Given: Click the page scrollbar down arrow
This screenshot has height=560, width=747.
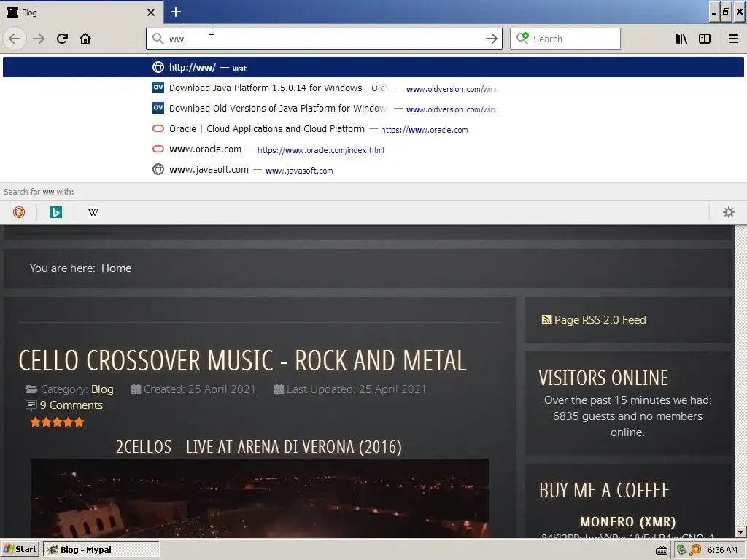Looking at the screenshot, I should click(740, 532).
